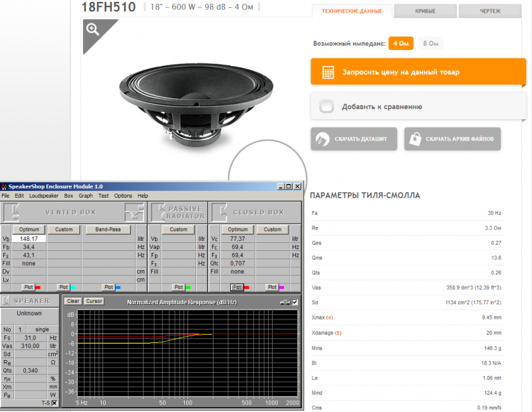Click the calculator icon on price request

pos(327,72)
